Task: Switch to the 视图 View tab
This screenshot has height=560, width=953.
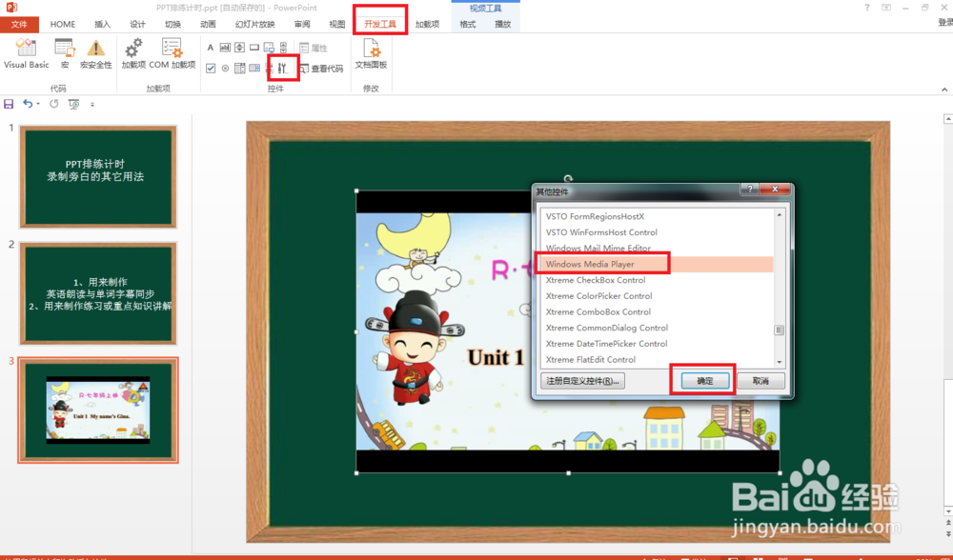Action: coord(336,25)
